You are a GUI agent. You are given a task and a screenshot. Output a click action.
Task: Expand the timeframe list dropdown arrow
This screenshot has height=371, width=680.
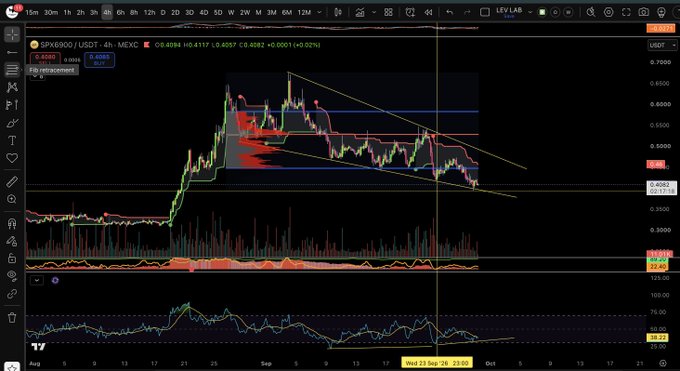click(x=320, y=12)
